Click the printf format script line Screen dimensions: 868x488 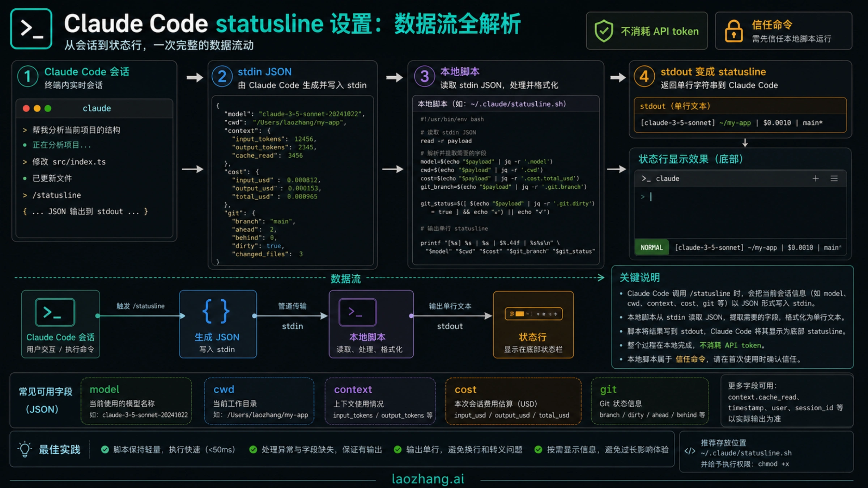(x=490, y=243)
